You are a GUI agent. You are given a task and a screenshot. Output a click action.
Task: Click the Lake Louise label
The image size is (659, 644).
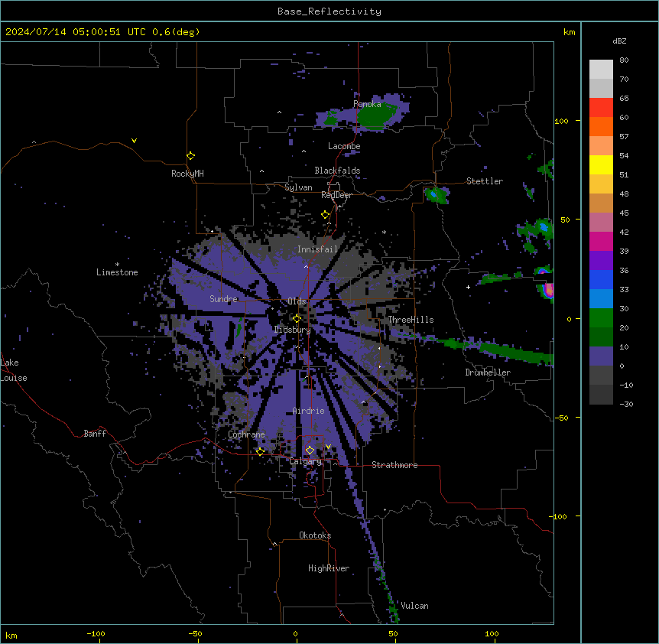14,370
